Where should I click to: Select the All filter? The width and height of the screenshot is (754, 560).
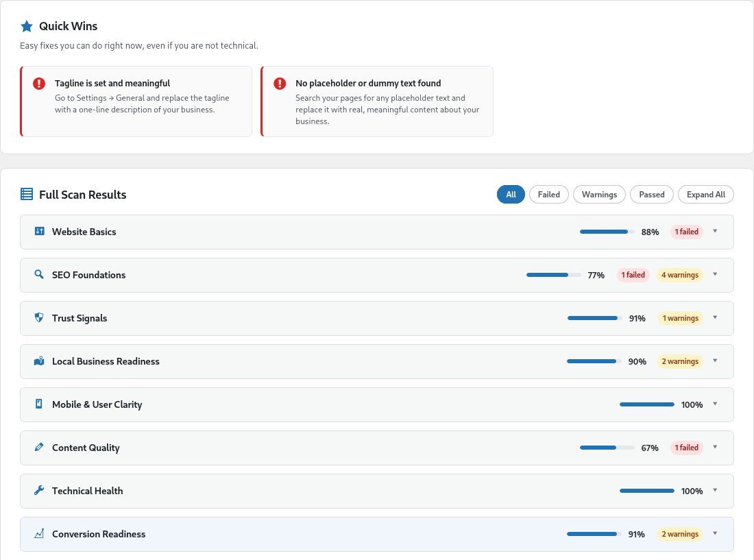click(511, 194)
